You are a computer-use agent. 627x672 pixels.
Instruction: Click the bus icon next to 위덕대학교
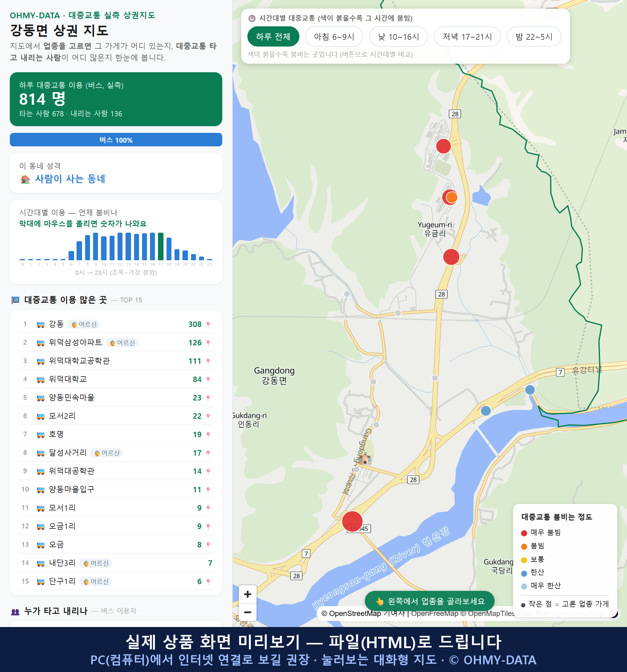(x=40, y=380)
